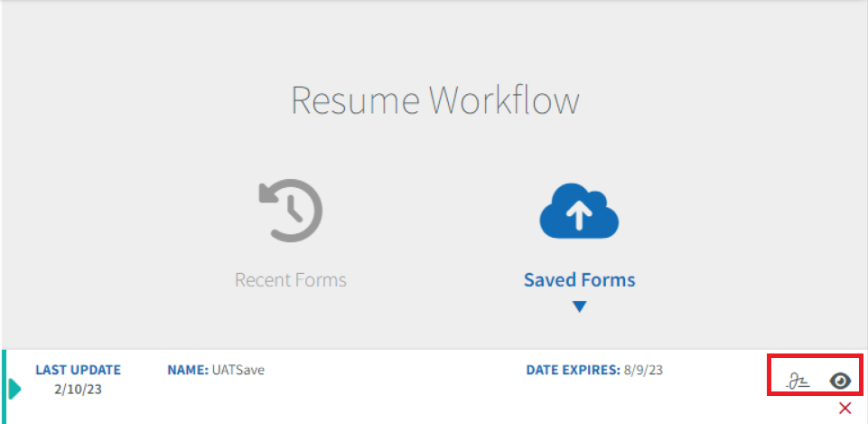Select the 8/9/23 expiration date value

tap(643, 370)
